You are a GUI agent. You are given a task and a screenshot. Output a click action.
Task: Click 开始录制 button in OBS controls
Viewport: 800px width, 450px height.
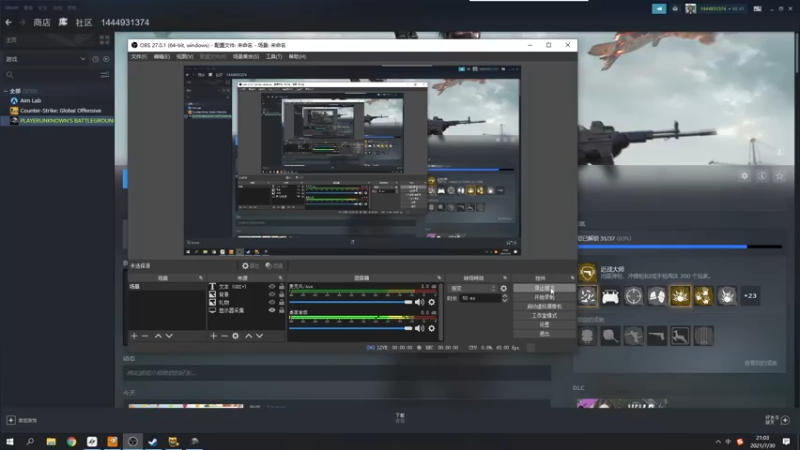544,297
